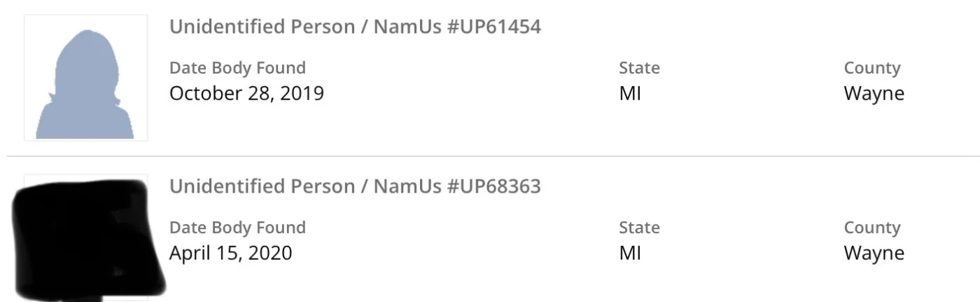Click the April 15, 2020 date value
This screenshot has width=980, height=302.
230,252
